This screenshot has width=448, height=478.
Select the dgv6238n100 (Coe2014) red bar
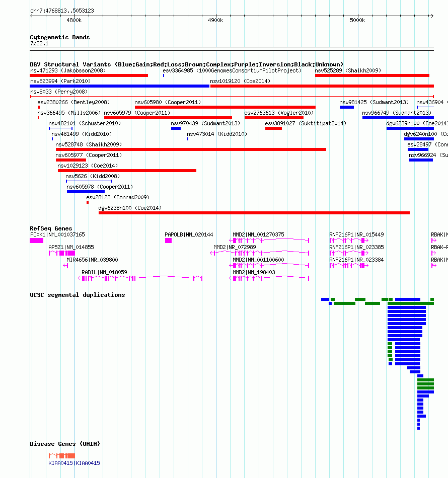254,213
